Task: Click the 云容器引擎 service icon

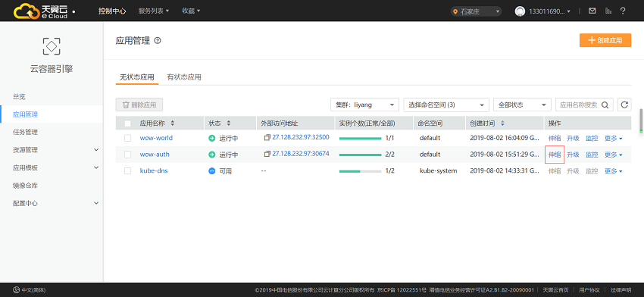Action: point(52,46)
